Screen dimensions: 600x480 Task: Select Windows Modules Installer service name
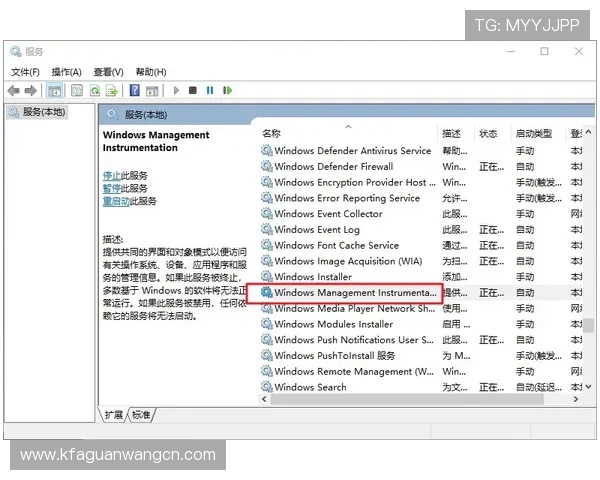[334, 324]
